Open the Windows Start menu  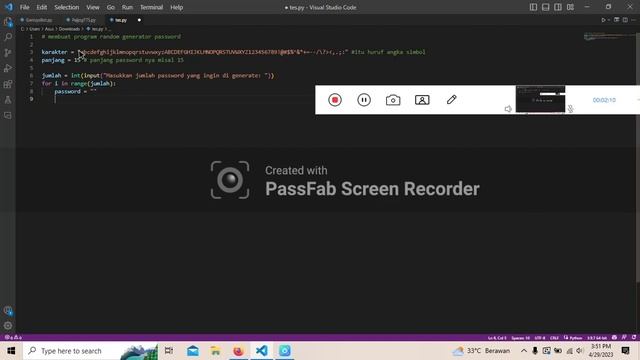(x=11, y=351)
